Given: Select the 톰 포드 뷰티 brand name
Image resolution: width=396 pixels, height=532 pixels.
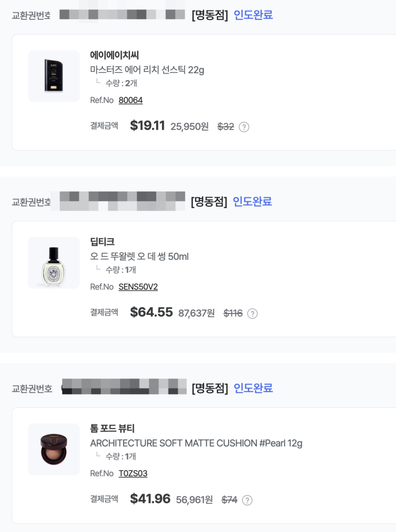Looking at the screenshot, I should 112,428.
